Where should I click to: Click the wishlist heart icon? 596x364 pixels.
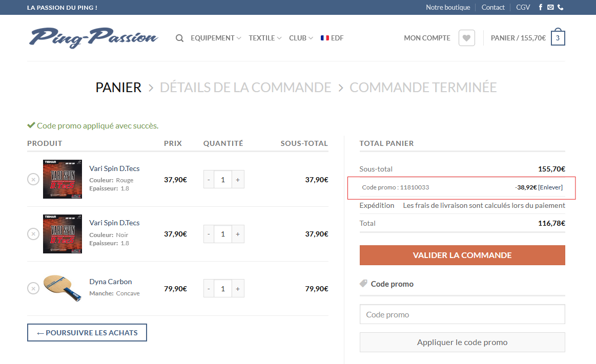click(466, 38)
